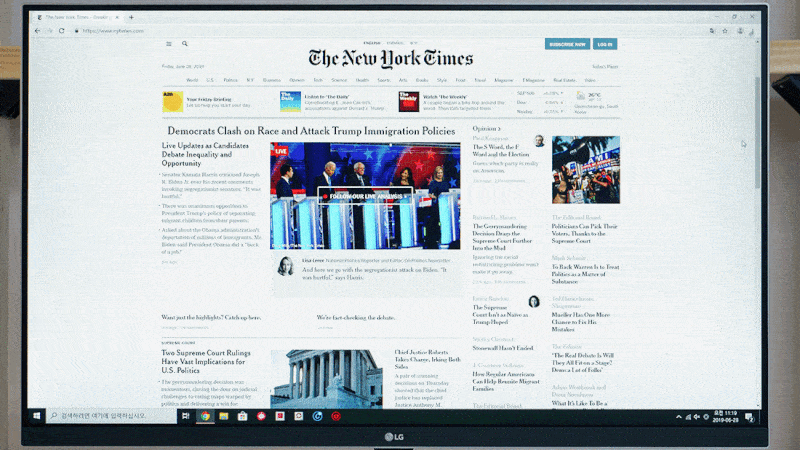
Task: Open the Politics section
Action: click(x=231, y=80)
